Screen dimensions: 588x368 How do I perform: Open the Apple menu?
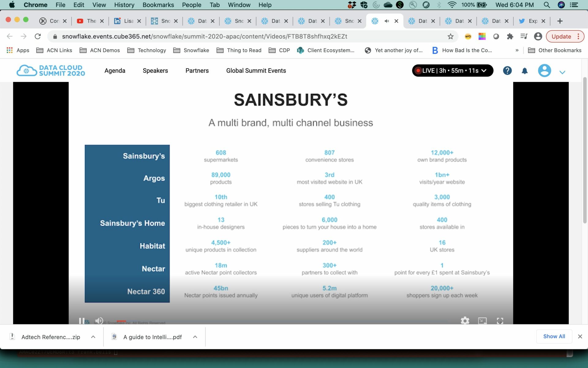coord(12,5)
